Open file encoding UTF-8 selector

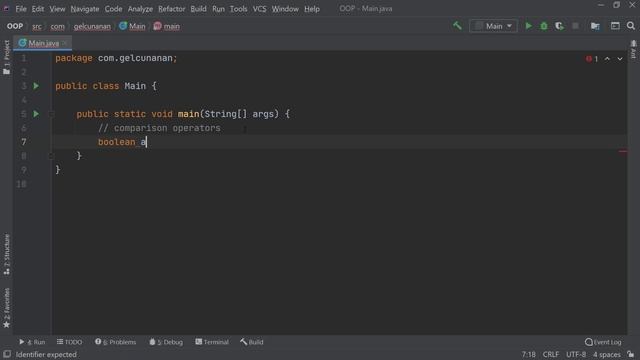(x=576, y=354)
